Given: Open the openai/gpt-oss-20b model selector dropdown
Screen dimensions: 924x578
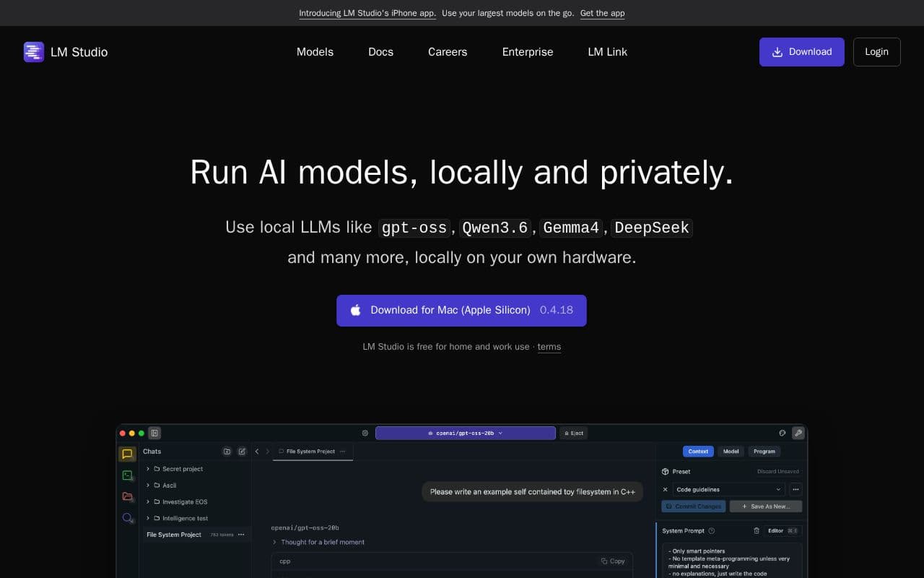Looking at the screenshot, I should click(x=466, y=433).
